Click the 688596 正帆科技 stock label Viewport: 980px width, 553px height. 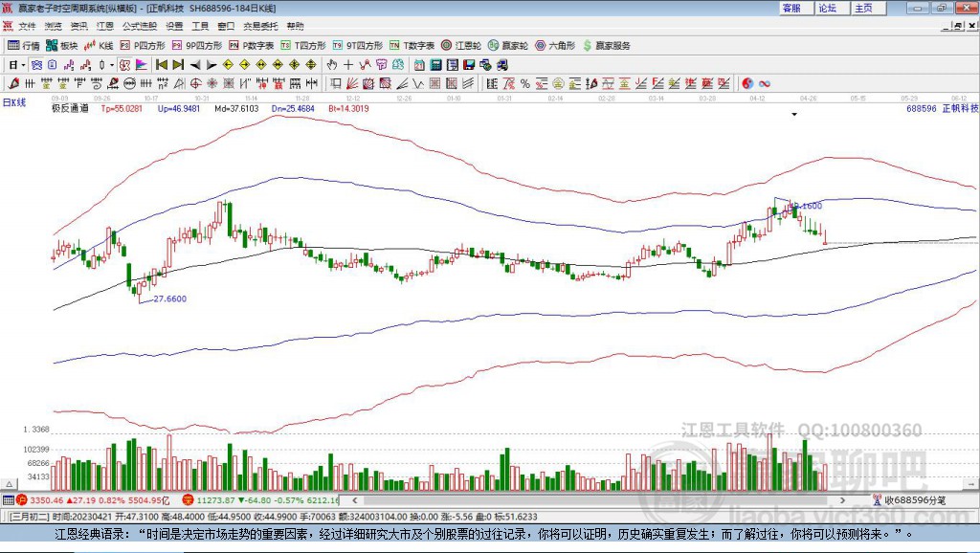(943, 108)
